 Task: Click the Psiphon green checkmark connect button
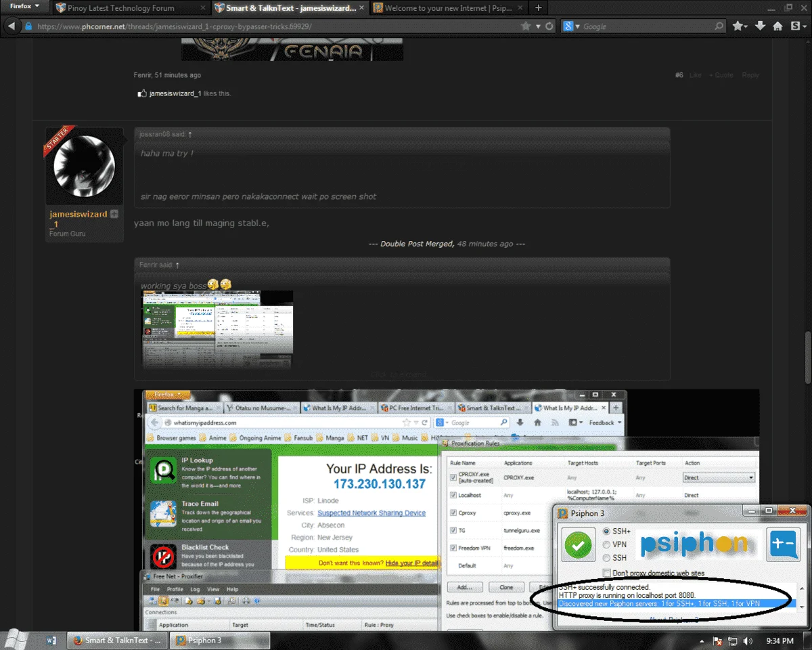pyautogui.click(x=578, y=544)
